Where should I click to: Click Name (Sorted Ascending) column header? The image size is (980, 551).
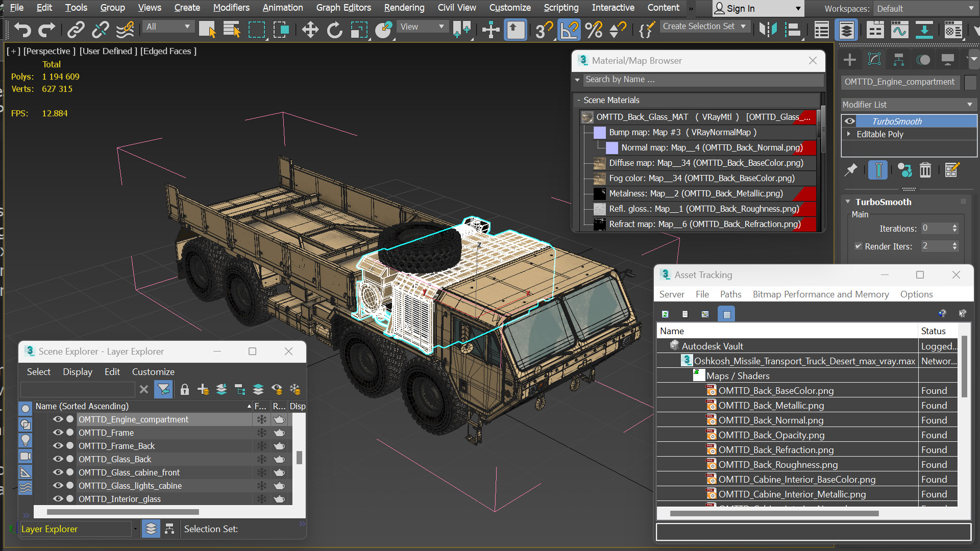point(143,406)
